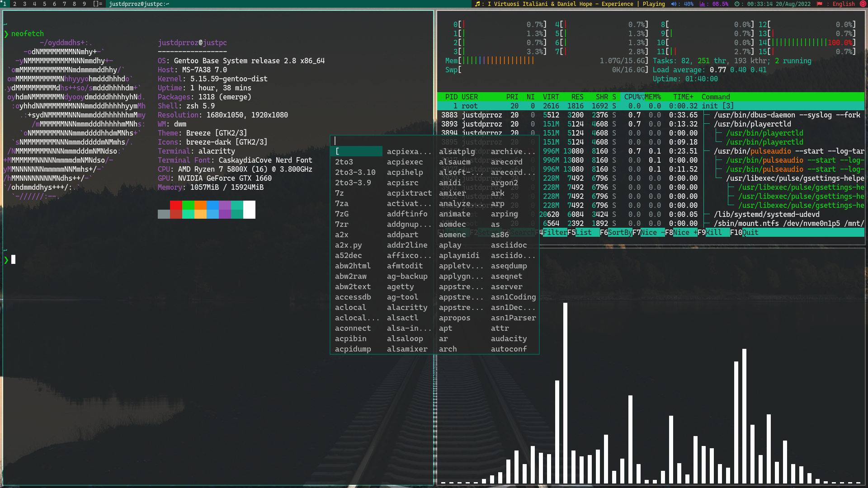Switch to workspace tag 5
The image size is (868, 488).
tap(44, 4)
